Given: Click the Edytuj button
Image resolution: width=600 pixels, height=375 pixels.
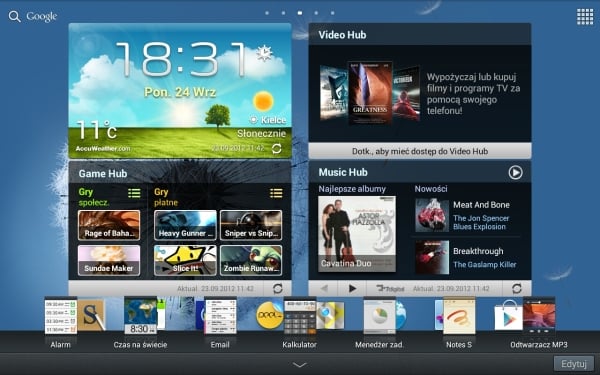Looking at the screenshot, I should (574, 364).
